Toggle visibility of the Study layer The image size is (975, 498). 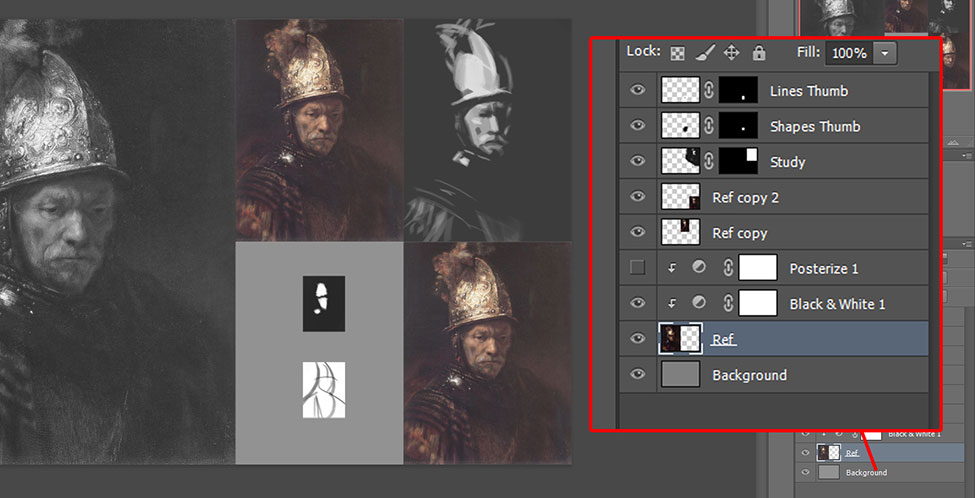pyautogui.click(x=637, y=161)
